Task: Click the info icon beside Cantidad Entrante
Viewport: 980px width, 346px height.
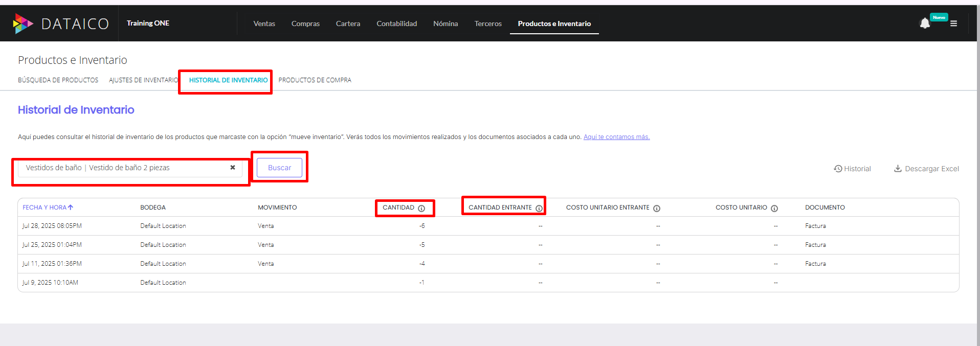Action: 539,208
